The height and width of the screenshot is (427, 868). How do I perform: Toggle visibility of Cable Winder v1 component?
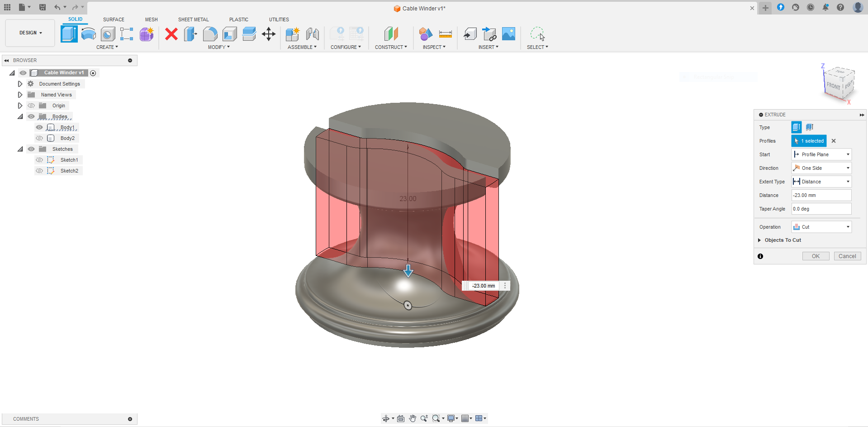[23, 73]
